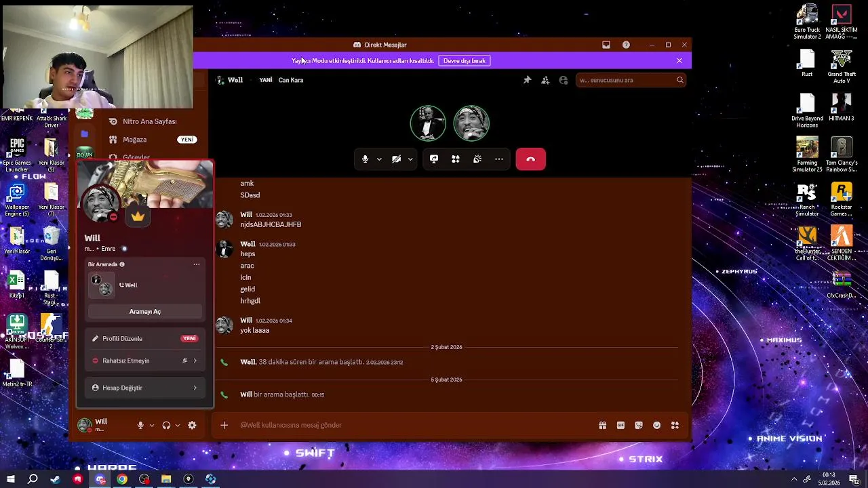The height and width of the screenshot is (488, 868).
Task: Click message 'njdsABJHCBAJHFB'
Action: 271,224
